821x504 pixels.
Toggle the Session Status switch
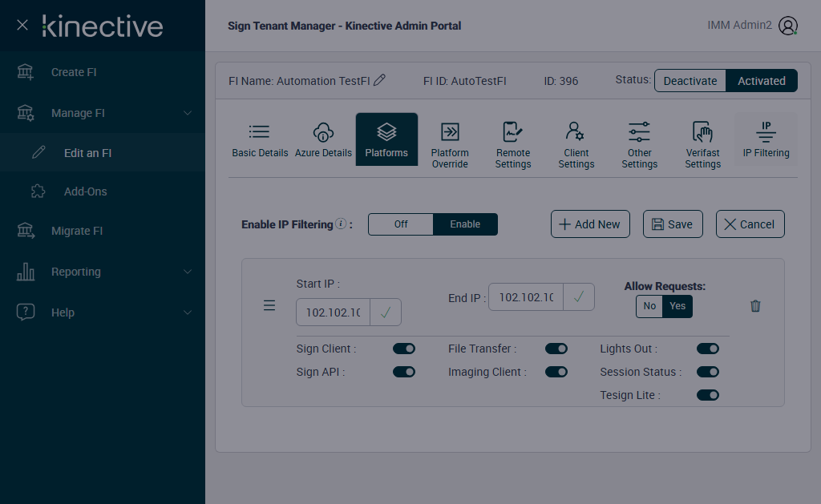[x=708, y=372]
